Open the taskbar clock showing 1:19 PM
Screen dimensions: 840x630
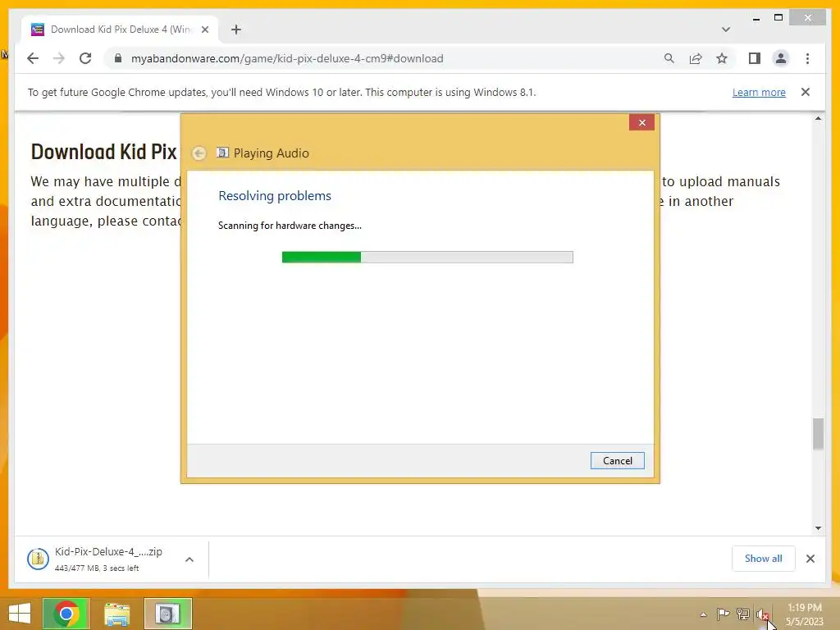(x=804, y=614)
